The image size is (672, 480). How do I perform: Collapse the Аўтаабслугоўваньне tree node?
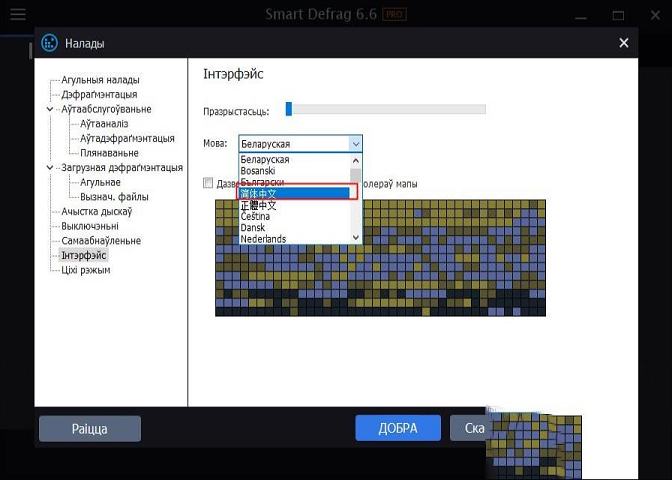tap(50, 109)
